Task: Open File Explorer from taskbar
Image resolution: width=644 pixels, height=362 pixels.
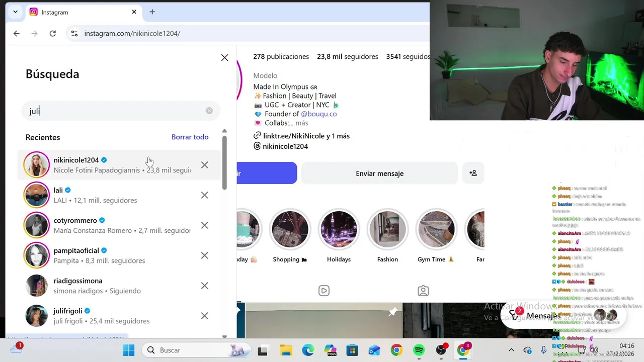Action: click(286, 350)
